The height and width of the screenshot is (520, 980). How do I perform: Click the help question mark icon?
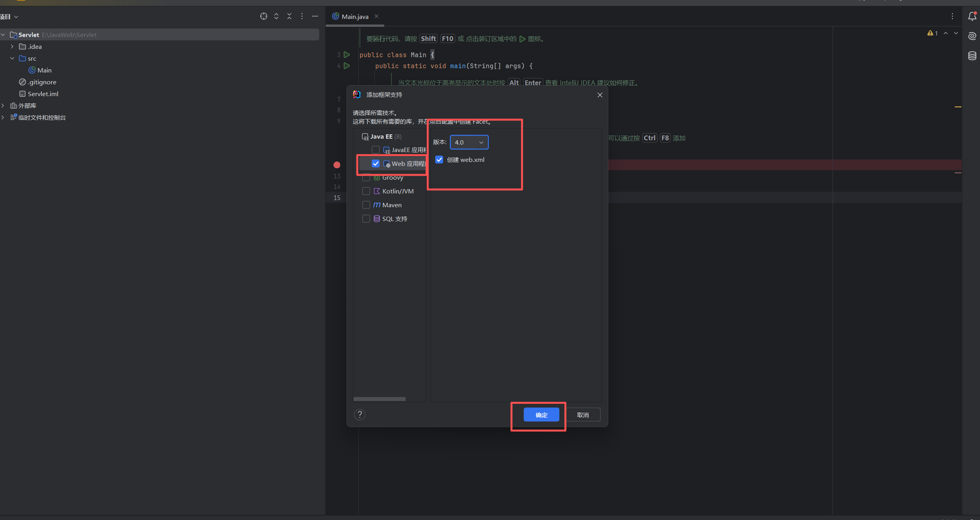click(360, 414)
